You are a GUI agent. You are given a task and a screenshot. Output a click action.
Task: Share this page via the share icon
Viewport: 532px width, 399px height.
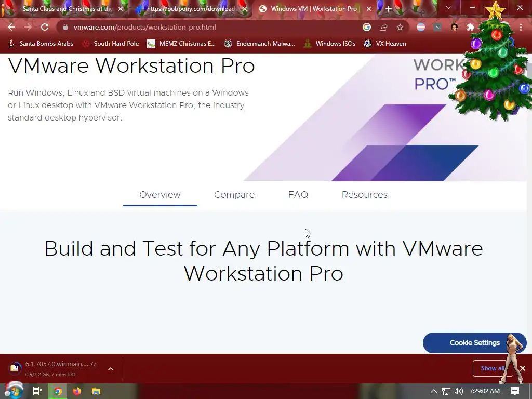383,27
